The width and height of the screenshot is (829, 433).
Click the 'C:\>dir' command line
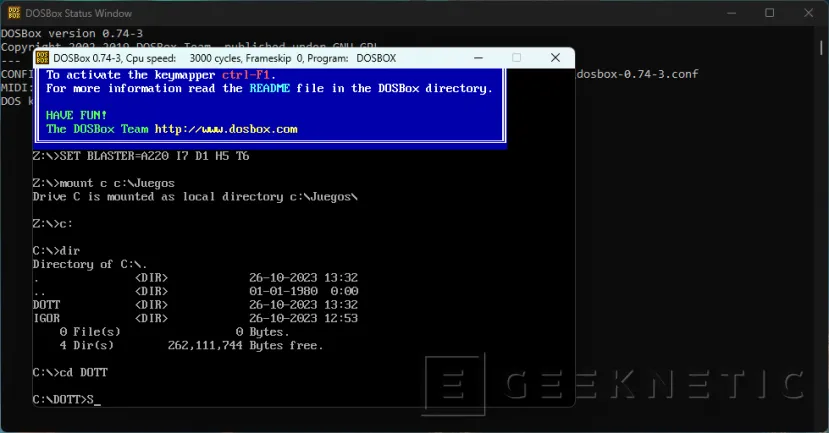click(56, 251)
